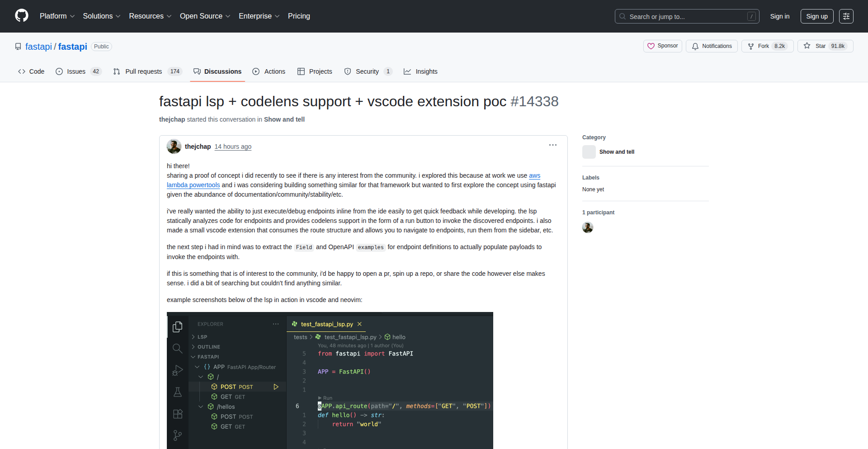Viewport: 868px width, 449px height.
Task: Expand the Open Source navigation dropdown
Action: (x=205, y=16)
